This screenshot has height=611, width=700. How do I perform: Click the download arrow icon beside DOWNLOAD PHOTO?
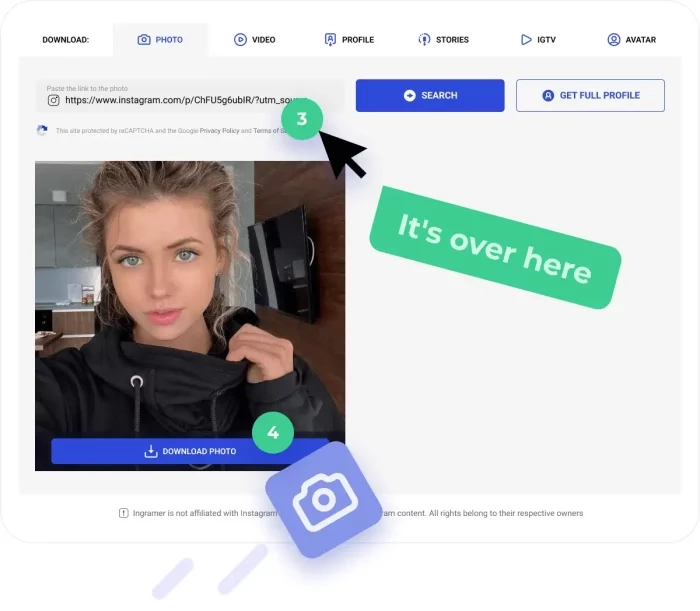pyautogui.click(x=151, y=451)
